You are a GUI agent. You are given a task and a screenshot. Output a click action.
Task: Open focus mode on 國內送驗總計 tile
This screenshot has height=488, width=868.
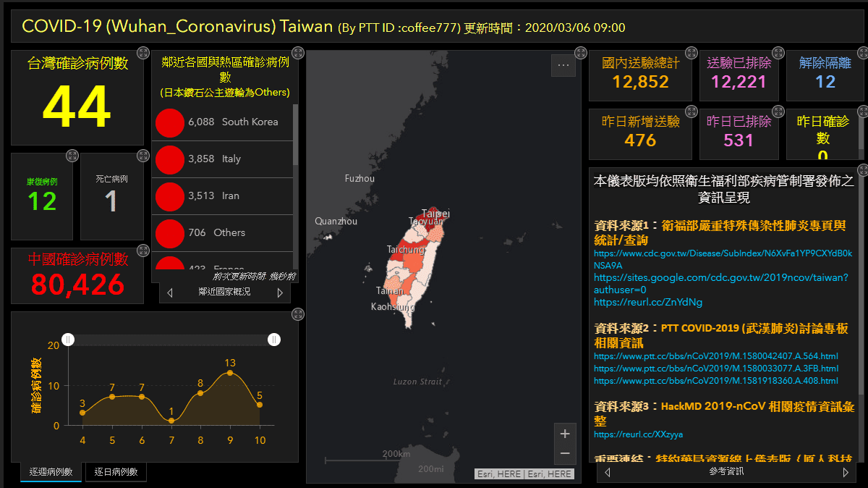tap(691, 52)
